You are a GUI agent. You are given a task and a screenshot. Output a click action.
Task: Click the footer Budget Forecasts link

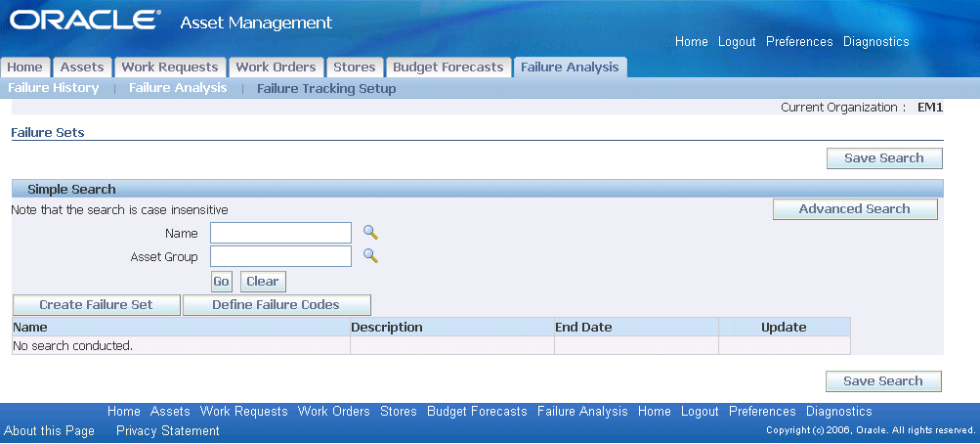(x=477, y=412)
